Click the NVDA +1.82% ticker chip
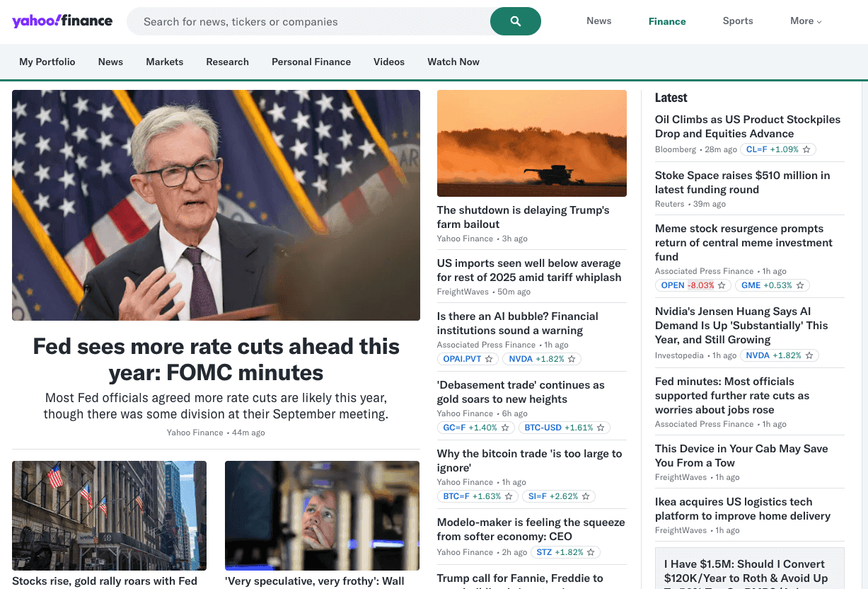This screenshot has width=868, height=589. (536, 359)
